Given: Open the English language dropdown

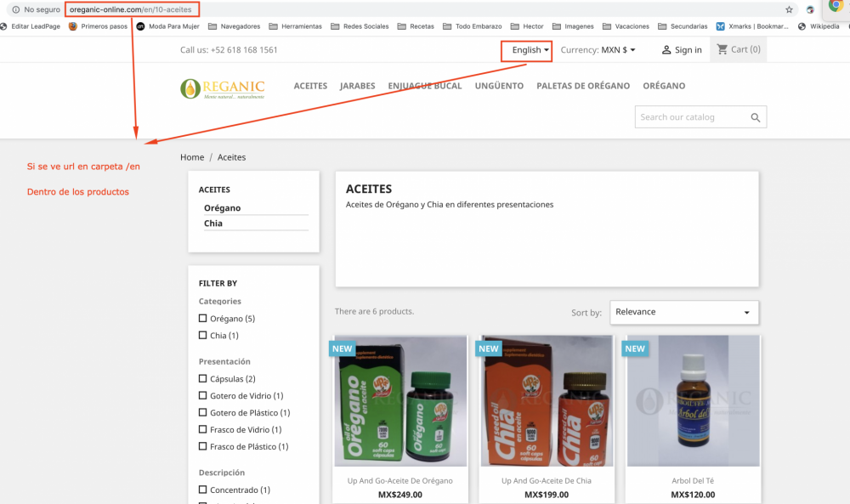Looking at the screenshot, I should point(526,50).
